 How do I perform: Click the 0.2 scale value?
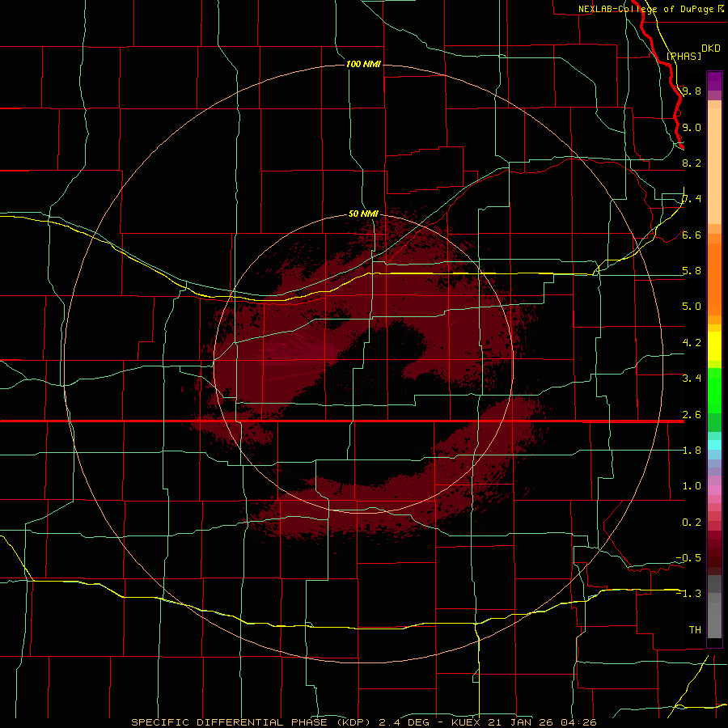coord(692,523)
